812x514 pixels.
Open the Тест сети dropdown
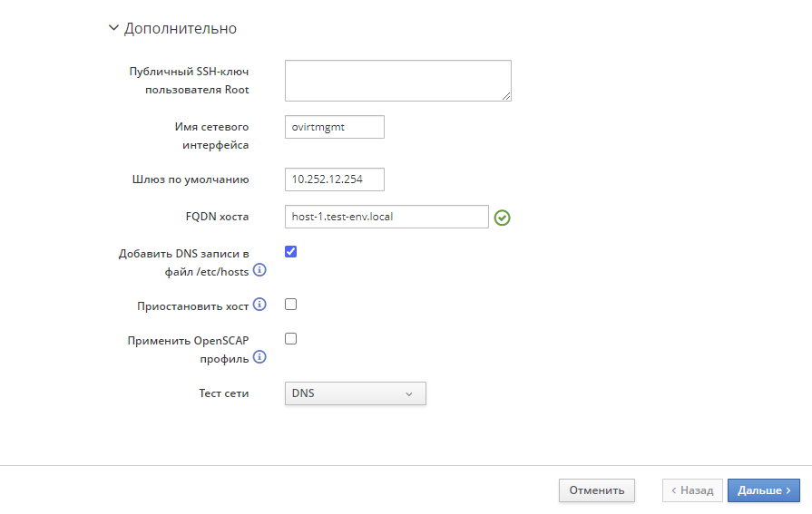point(356,393)
